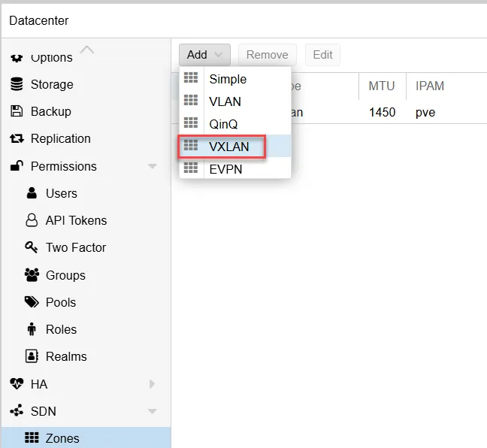This screenshot has width=487, height=448.
Task: Click the SDN network nodes icon
Action: (x=17, y=410)
